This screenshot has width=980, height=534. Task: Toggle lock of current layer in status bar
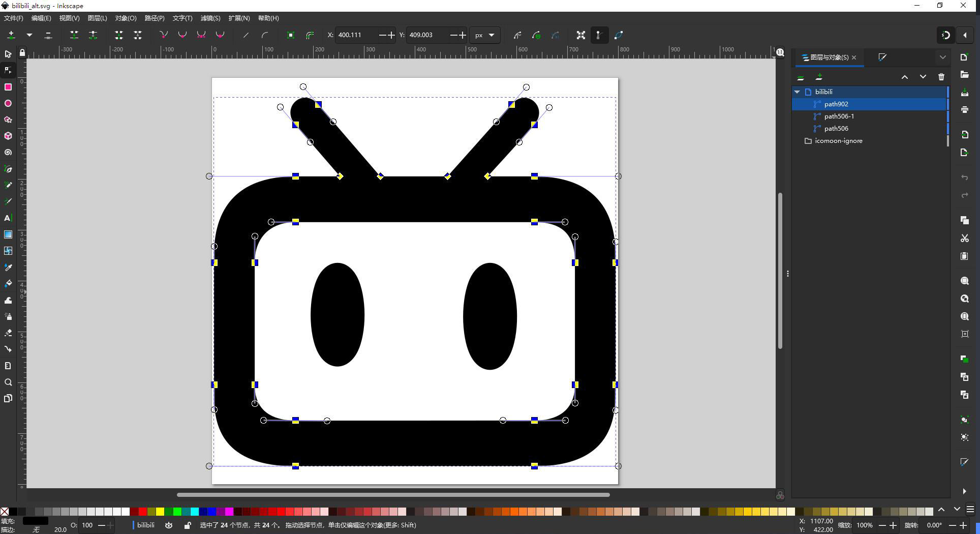[188, 525]
